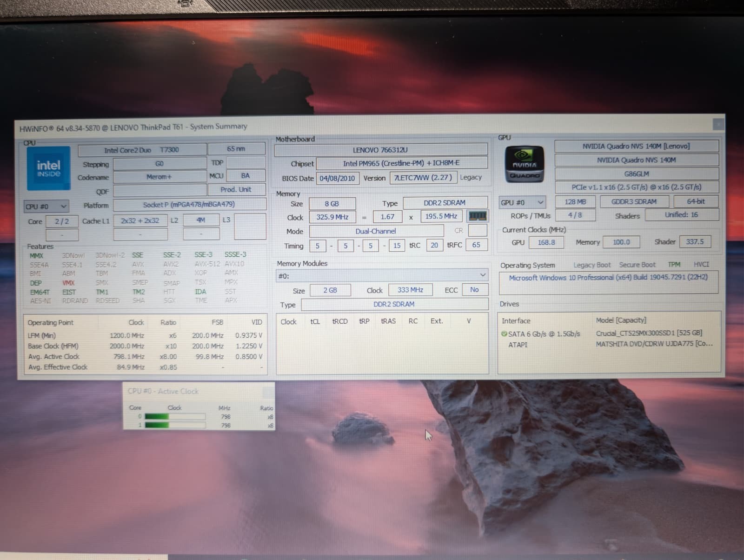
Task: Click the tRC value 20
Action: (434, 245)
